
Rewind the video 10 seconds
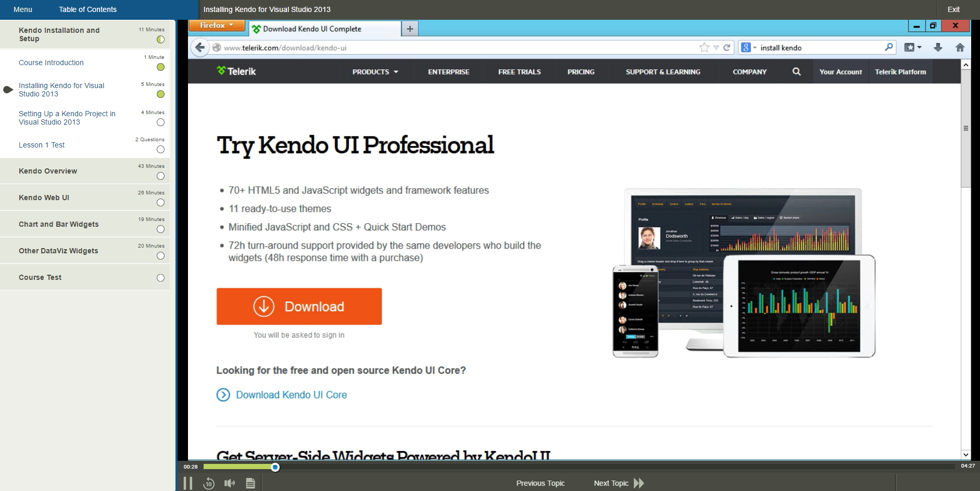coord(209,483)
